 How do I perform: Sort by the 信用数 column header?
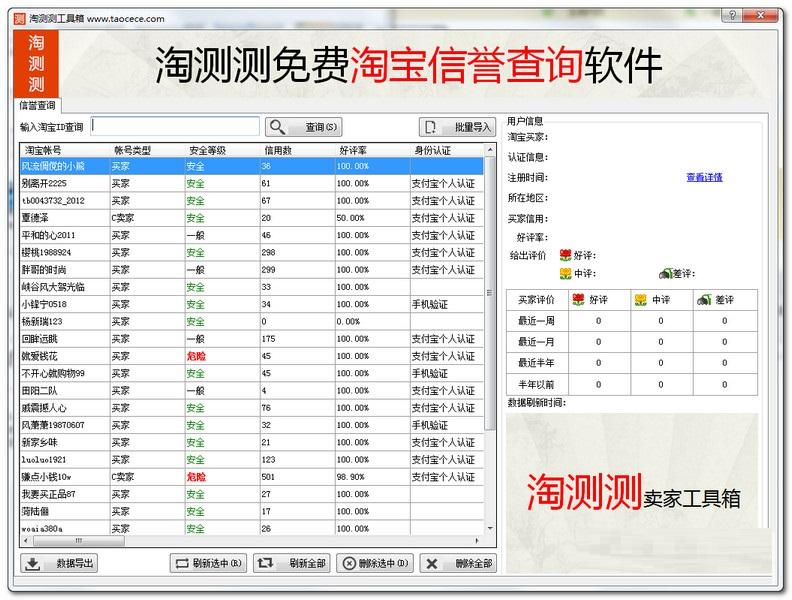click(x=278, y=151)
